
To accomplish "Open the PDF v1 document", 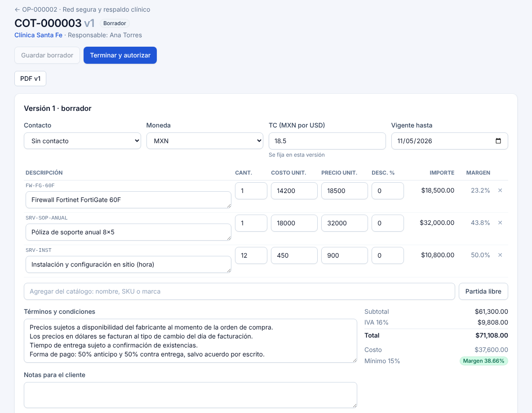I will pos(30,79).
